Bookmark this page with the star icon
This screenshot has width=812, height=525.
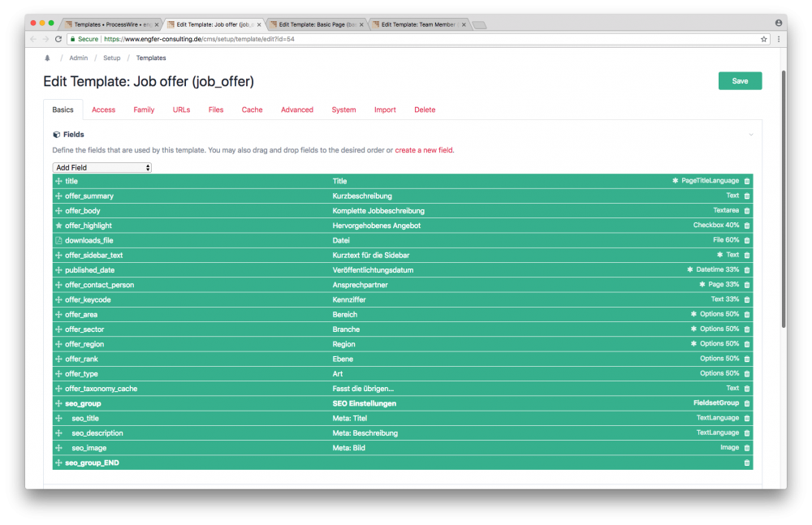point(763,39)
